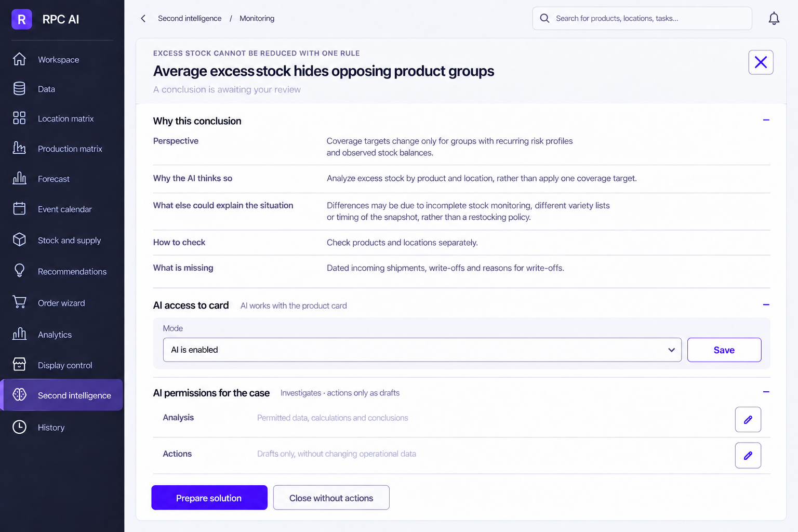Collapse the Why this conclusion section
The height and width of the screenshot is (532, 798).
pos(766,120)
